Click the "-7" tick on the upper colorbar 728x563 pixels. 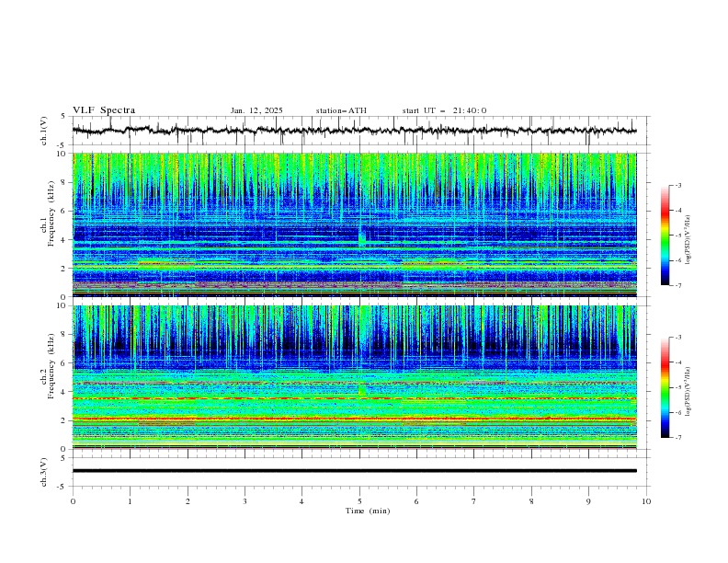677,285
